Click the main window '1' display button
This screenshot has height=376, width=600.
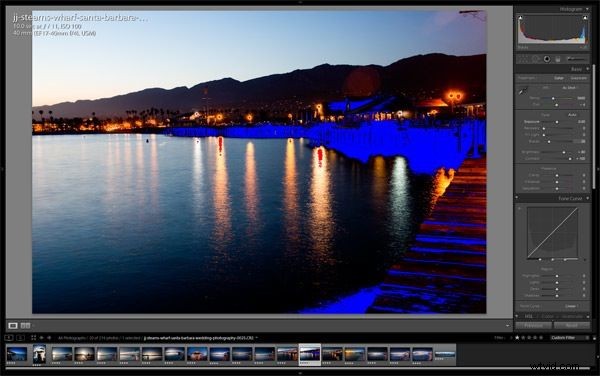tap(9, 338)
